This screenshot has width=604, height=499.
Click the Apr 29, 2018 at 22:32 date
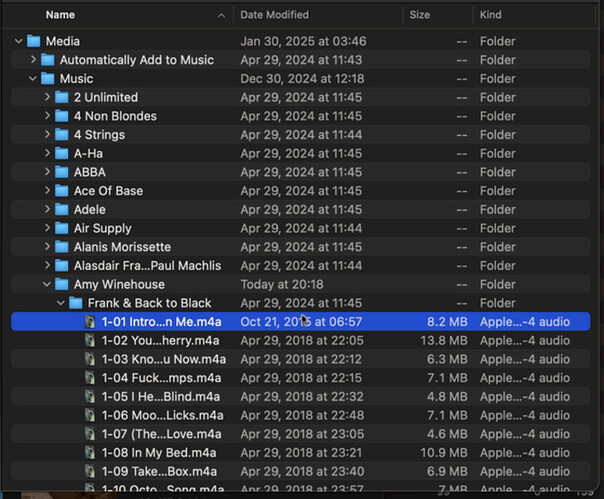[302, 397]
